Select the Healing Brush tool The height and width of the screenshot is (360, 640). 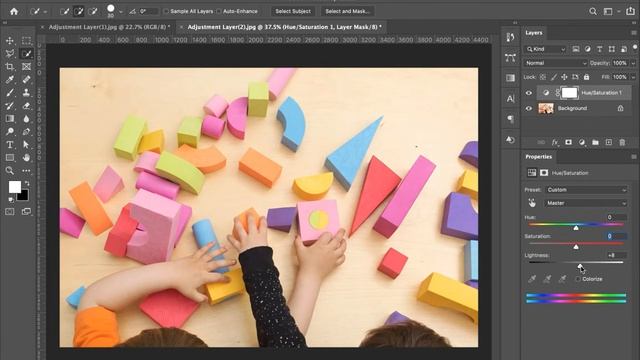pos(27,80)
